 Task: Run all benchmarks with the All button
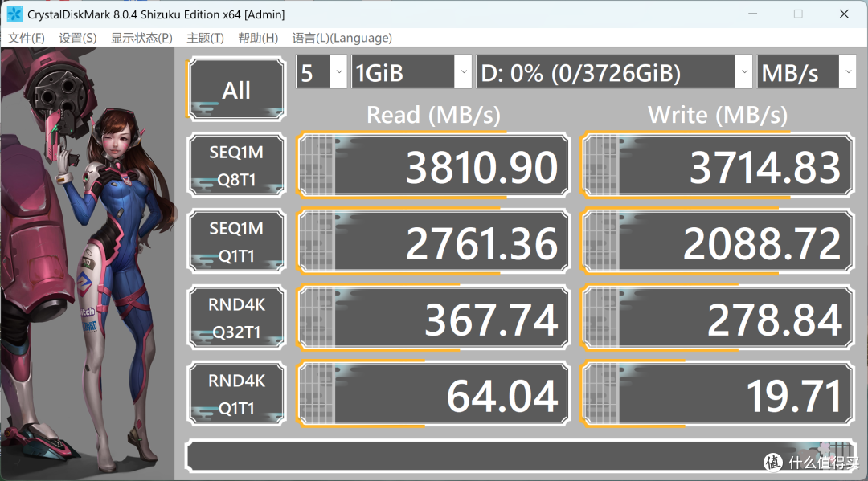point(236,90)
